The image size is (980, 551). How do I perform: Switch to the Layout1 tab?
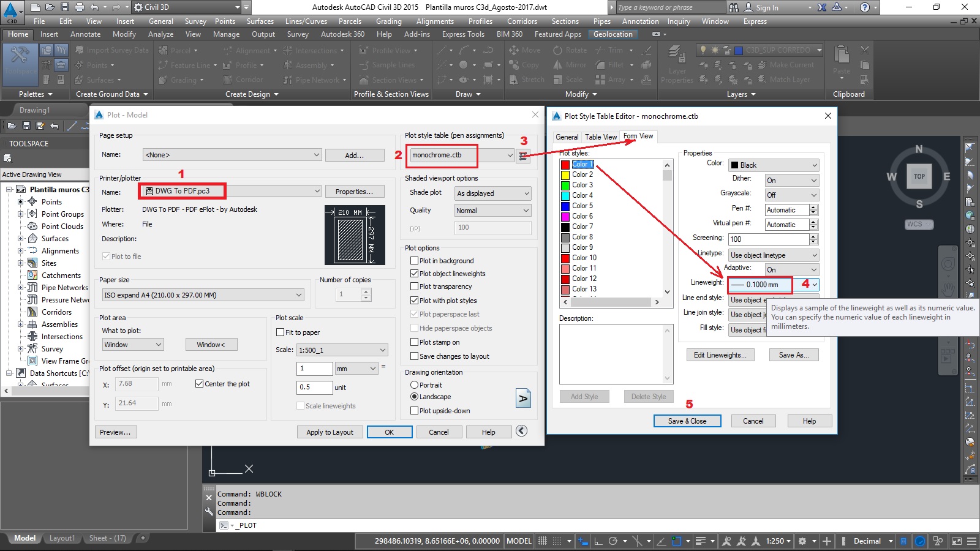pos(62,538)
